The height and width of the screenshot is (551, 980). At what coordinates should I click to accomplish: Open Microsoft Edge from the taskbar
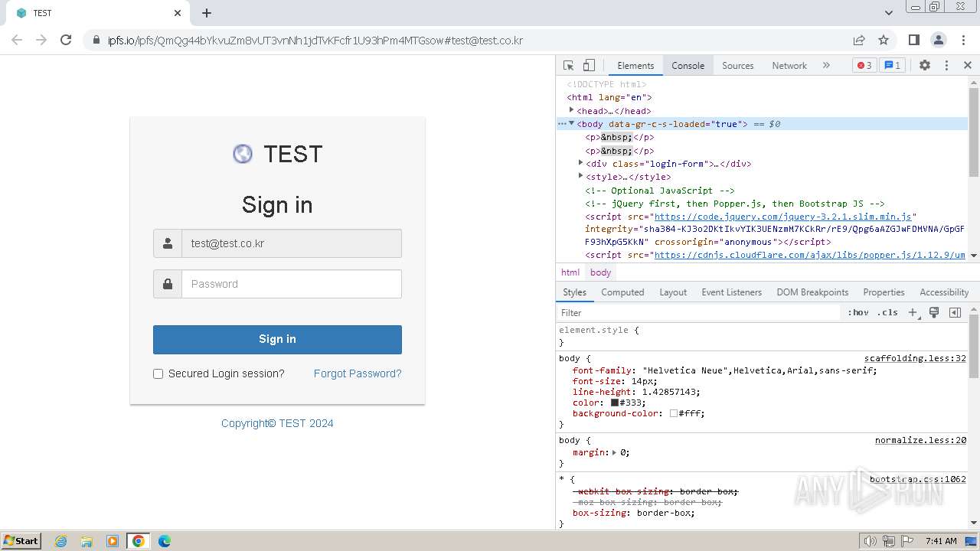165,541
